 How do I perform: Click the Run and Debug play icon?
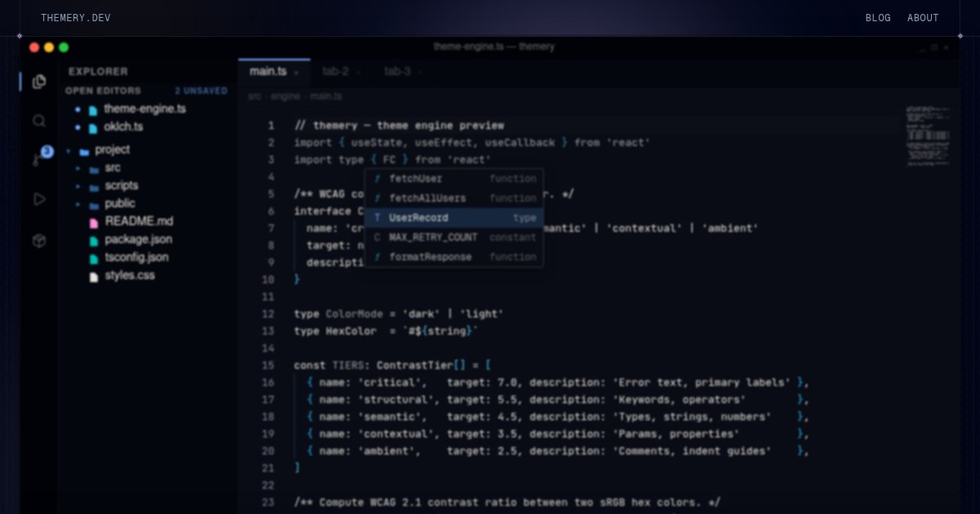tap(39, 198)
